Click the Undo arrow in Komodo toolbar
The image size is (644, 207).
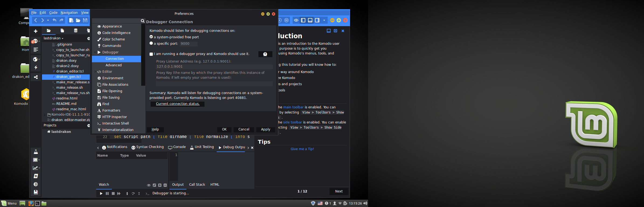coord(54,20)
